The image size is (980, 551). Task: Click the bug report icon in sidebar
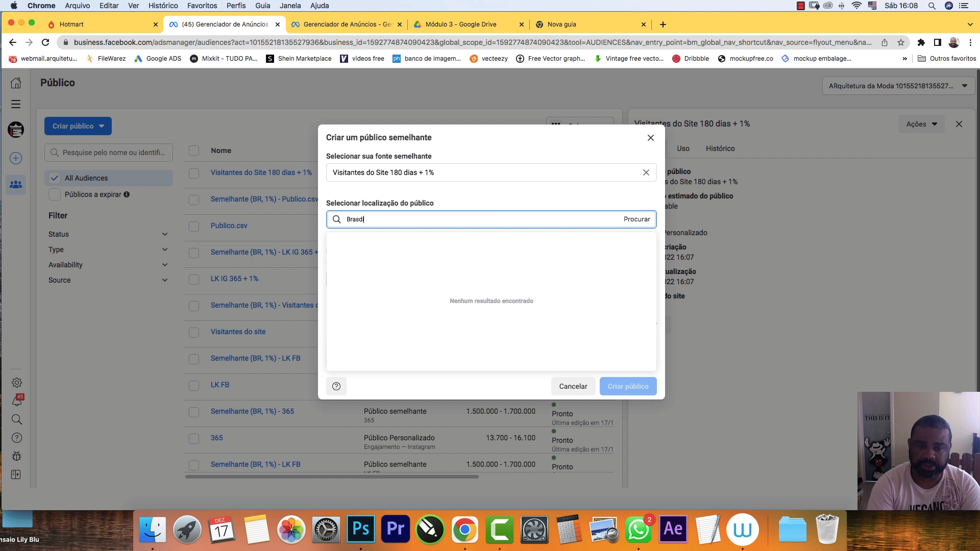point(17,456)
